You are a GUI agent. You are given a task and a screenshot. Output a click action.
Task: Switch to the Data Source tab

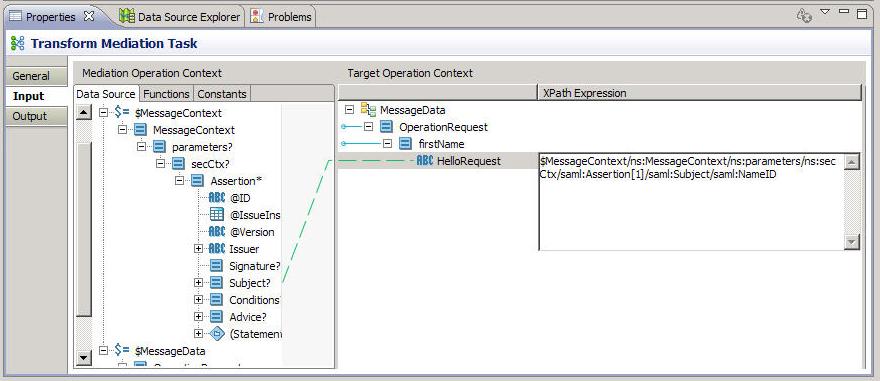coord(106,94)
